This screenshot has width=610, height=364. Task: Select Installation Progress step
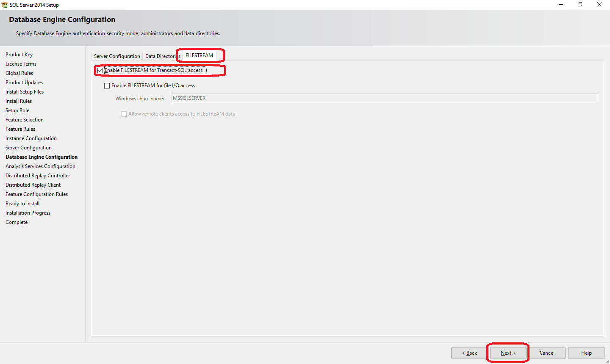coord(28,213)
